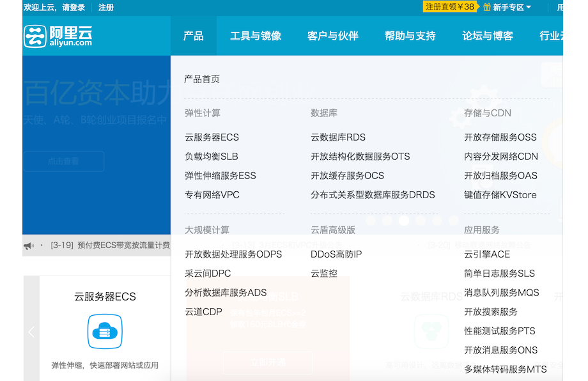The image size is (588, 381).
Task: Click the 预付费ECS带宽按流量计费 announcement
Action: 124,245
